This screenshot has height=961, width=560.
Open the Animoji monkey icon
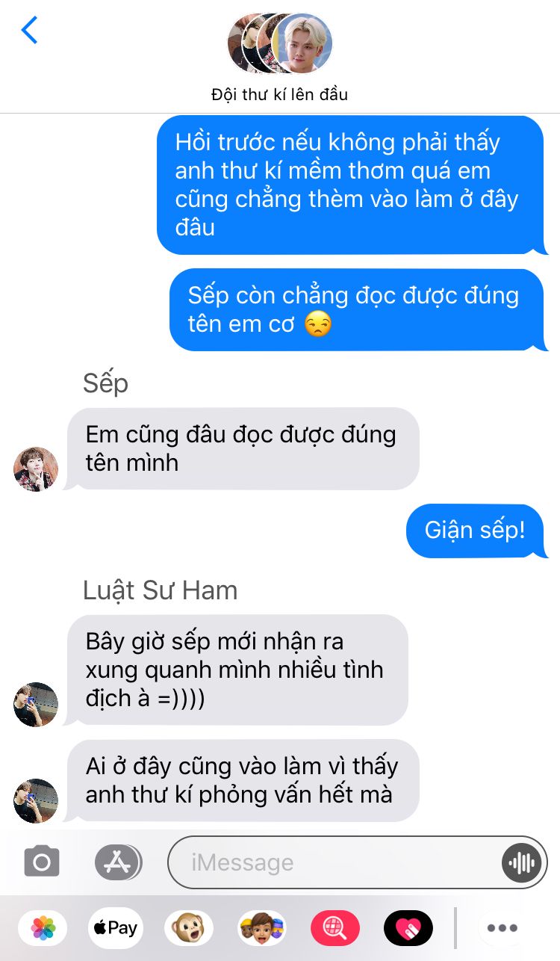click(x=189, y=928)
